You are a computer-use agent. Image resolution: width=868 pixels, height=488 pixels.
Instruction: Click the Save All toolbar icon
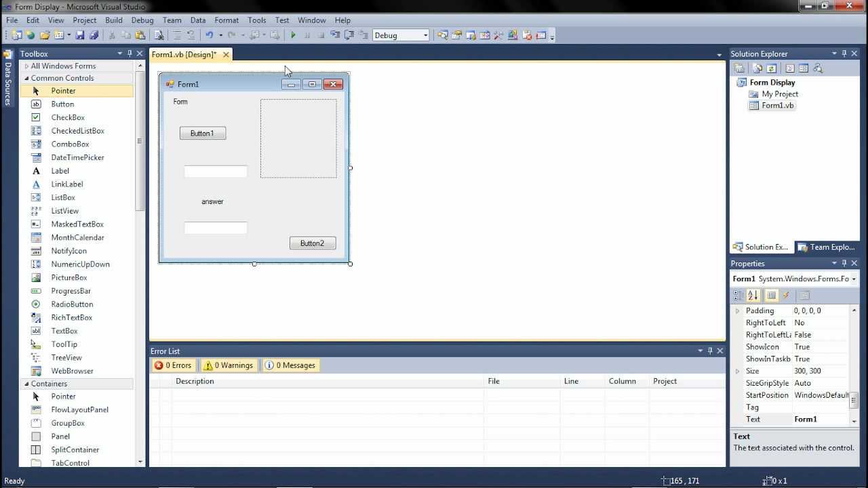click(x=94, y=35)
